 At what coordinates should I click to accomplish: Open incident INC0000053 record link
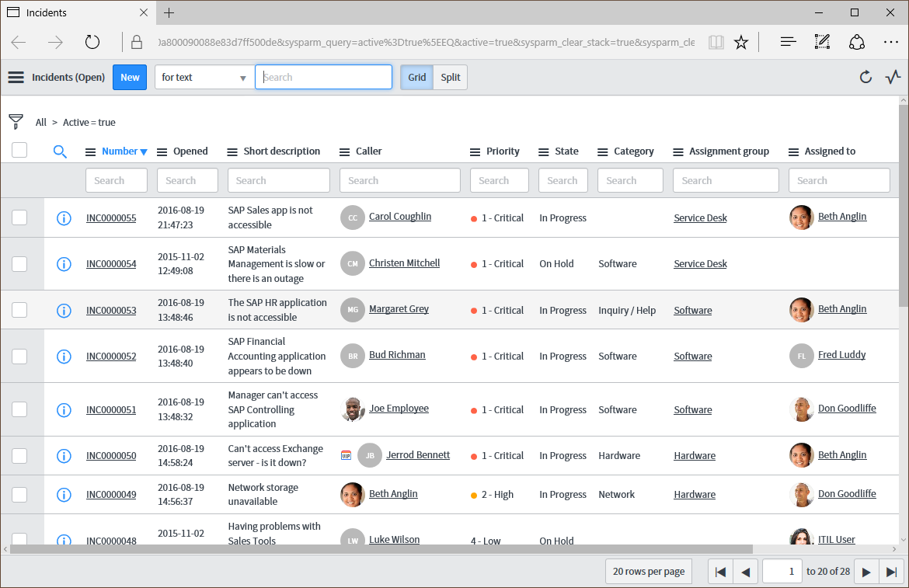110,310
